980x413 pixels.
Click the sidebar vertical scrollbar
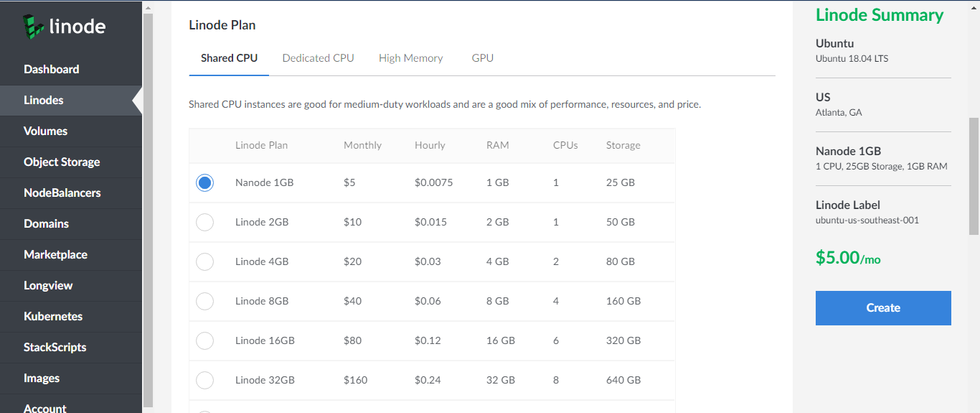tap(148, 208)
